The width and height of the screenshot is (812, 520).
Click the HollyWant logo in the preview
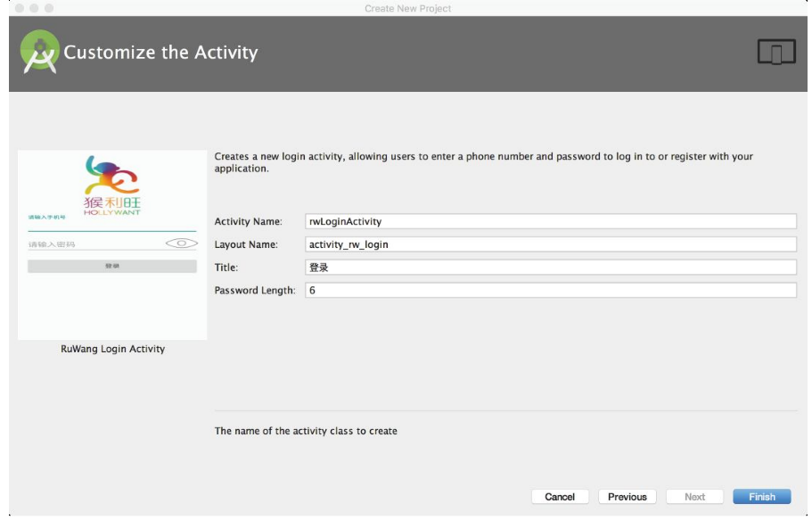[x=111, y=185]
